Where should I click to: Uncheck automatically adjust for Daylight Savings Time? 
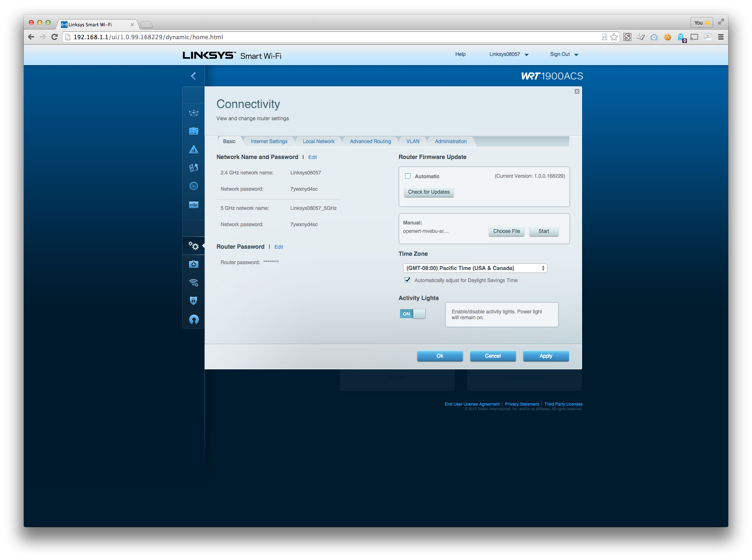[408, 280]
